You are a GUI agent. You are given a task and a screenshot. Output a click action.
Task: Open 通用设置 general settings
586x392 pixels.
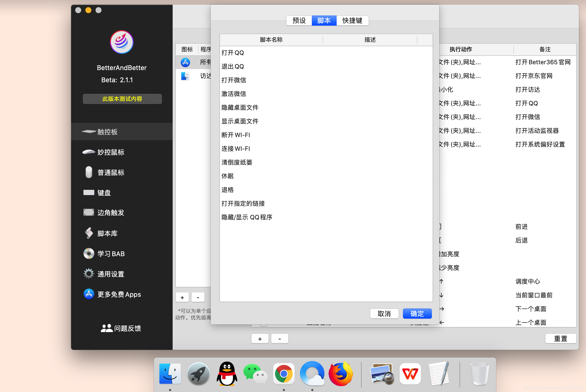coord(122,274)
